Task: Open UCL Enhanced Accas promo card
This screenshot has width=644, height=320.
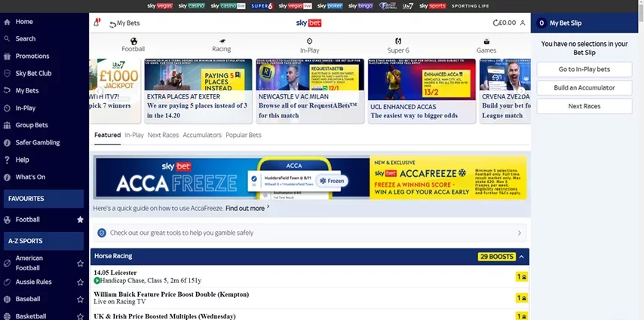Action: [x=422, y=91]
